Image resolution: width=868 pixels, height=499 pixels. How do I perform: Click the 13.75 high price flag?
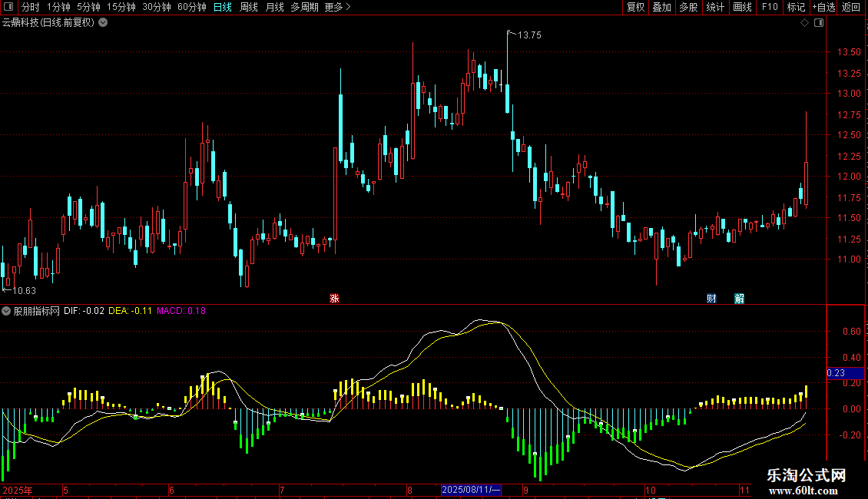(528, 35)
